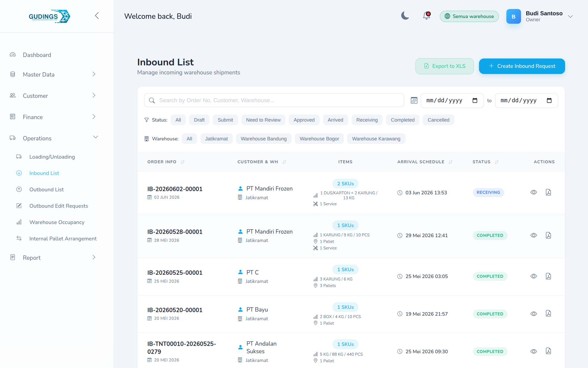Click the Budi Santoso avatar
Image resolution: width=588 pixels, height=368 pixels.
click(x=513, y=16)
